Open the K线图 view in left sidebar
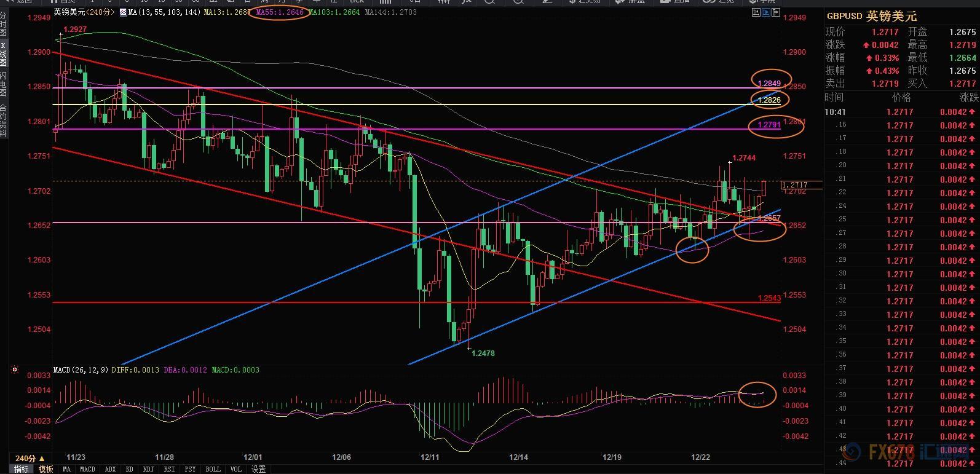 pos(3,54)
